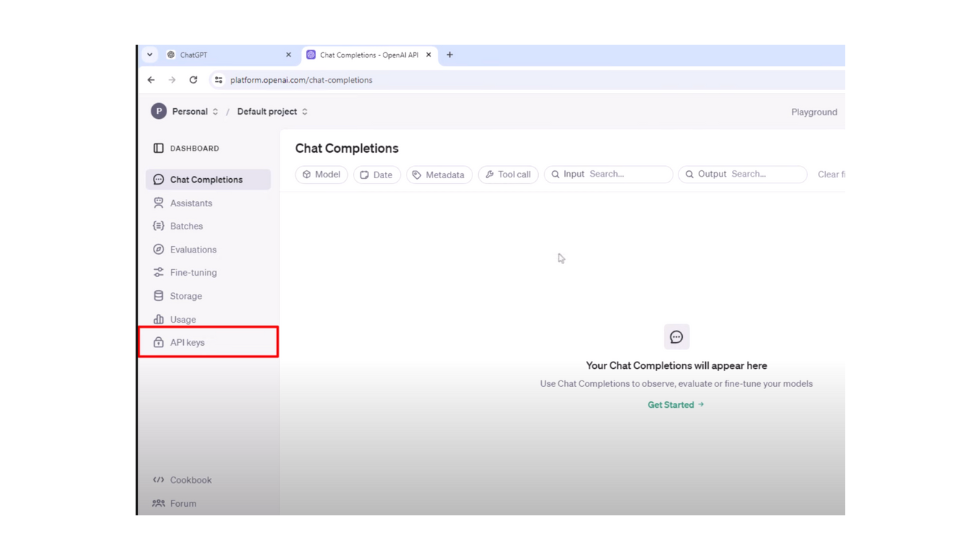Open a new browser tab
This screenshot has height=540, width=960.
point(449,54)
